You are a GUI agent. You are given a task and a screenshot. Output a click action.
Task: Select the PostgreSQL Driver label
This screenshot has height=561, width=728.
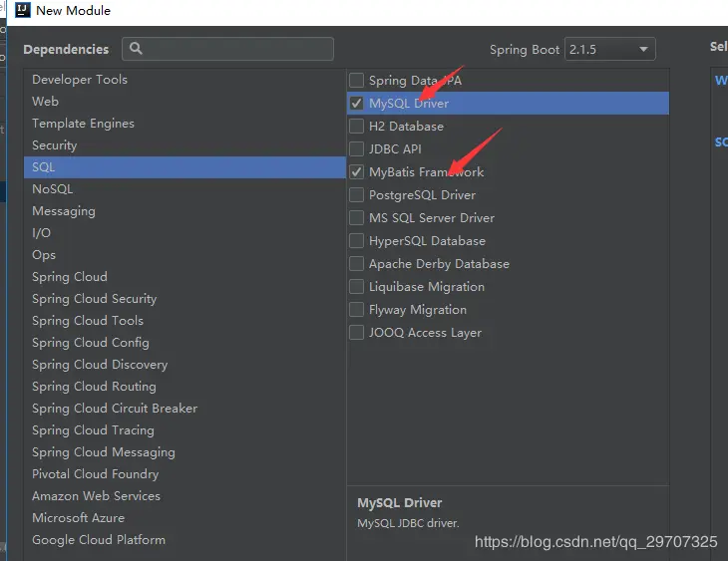point(422,195)
